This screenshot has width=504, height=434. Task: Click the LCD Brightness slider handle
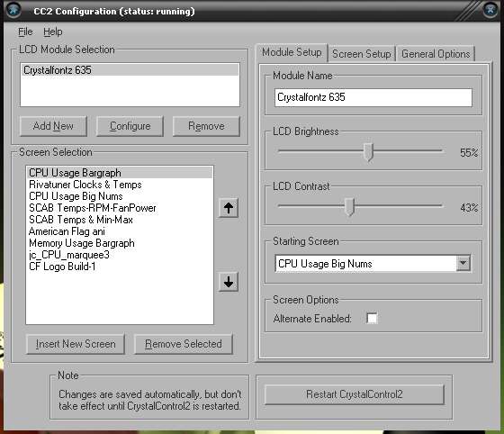368,152
